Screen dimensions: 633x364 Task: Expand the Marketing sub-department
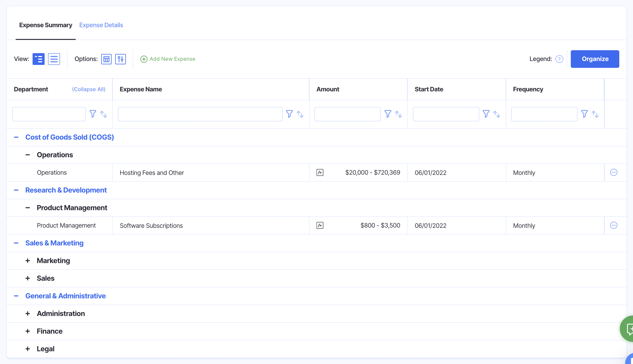28,260
